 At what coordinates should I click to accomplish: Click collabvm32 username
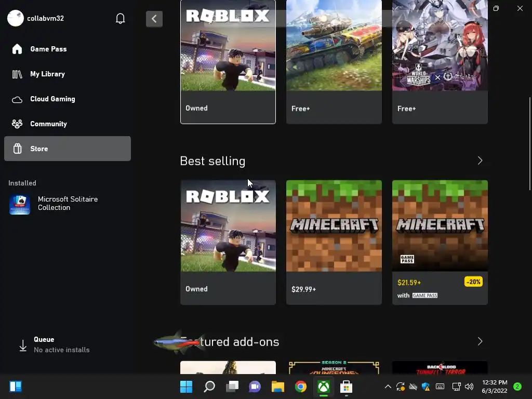[x=46, y=18]
